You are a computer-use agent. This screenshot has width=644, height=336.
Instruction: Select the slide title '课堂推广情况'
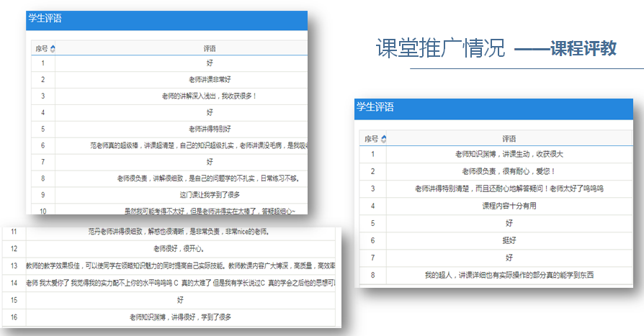click(440, 48)
